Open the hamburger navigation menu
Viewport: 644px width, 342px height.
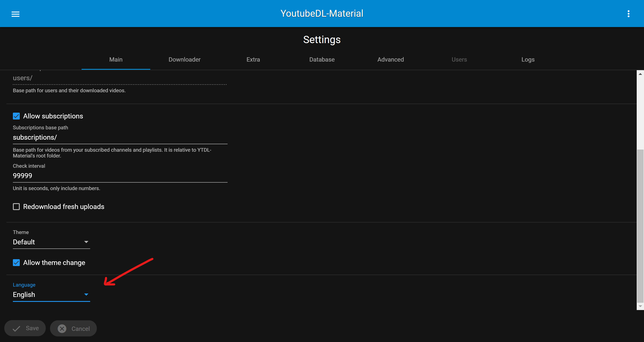coord(15,14)
